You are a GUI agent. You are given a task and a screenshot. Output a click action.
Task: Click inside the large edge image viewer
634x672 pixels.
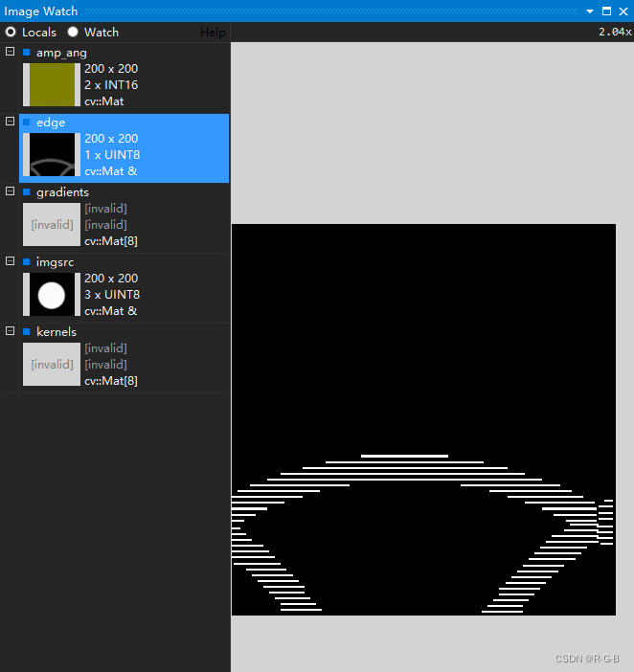423,419
